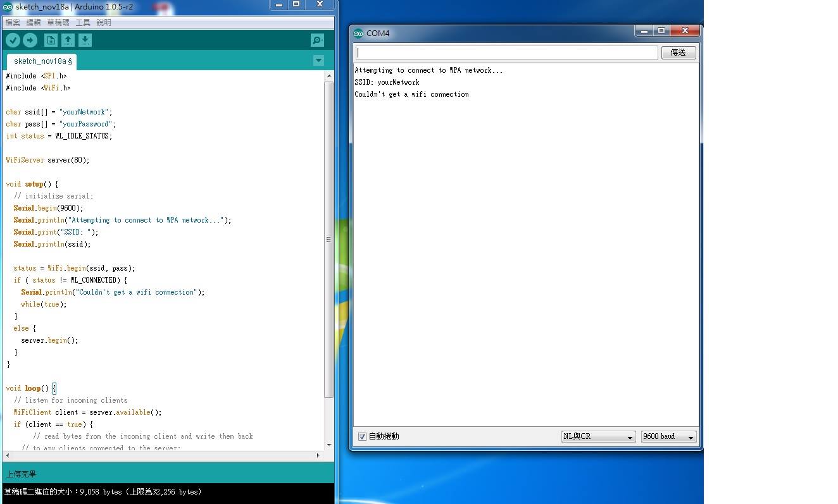
Task: Click 'WiFiClient client = server.available();' line
Action: 87,412
